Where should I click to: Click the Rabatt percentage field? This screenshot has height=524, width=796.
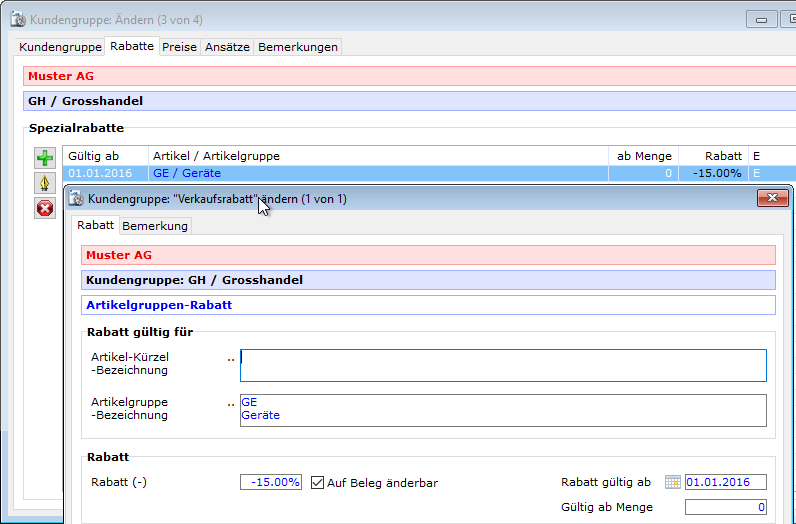pos(270,482)
